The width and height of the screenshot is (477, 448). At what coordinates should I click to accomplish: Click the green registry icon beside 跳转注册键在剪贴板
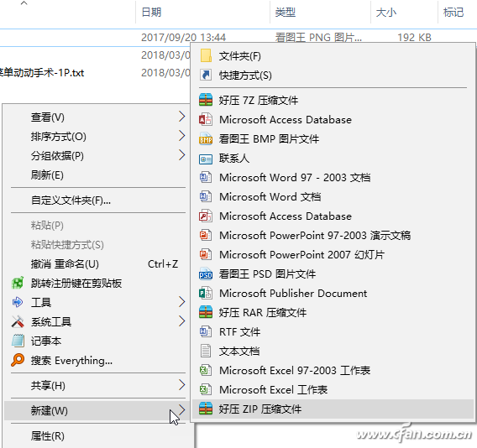click(18, 283)
